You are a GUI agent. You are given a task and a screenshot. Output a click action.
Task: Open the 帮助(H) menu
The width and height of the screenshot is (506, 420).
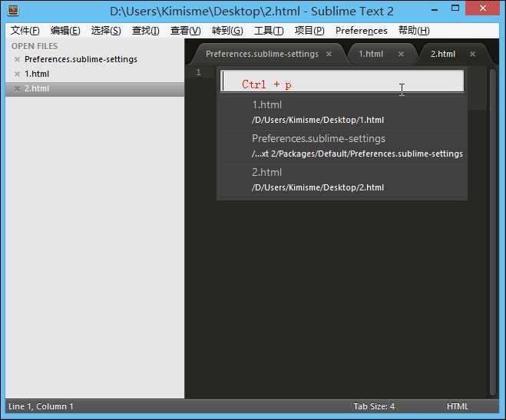(414, 31)
